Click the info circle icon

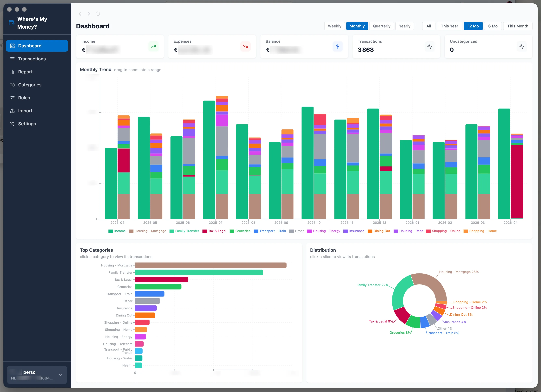tap(98, 14)
